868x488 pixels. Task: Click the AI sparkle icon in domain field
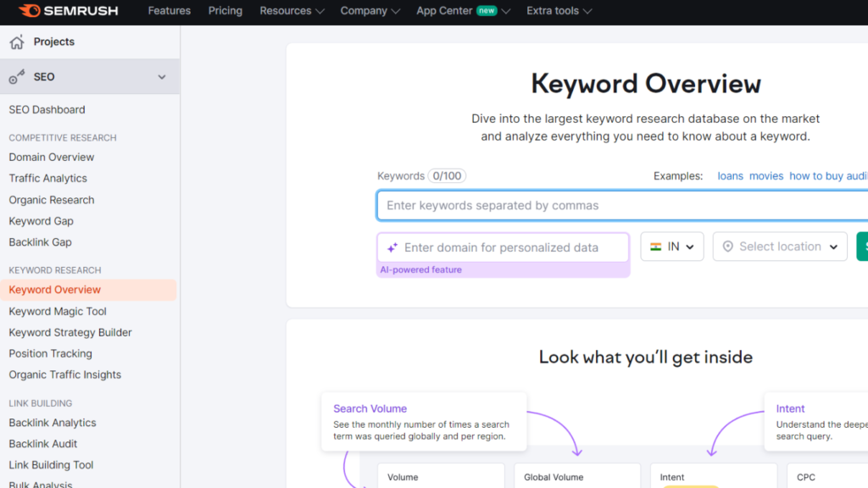pyautogui.click(x=392, y=247)
